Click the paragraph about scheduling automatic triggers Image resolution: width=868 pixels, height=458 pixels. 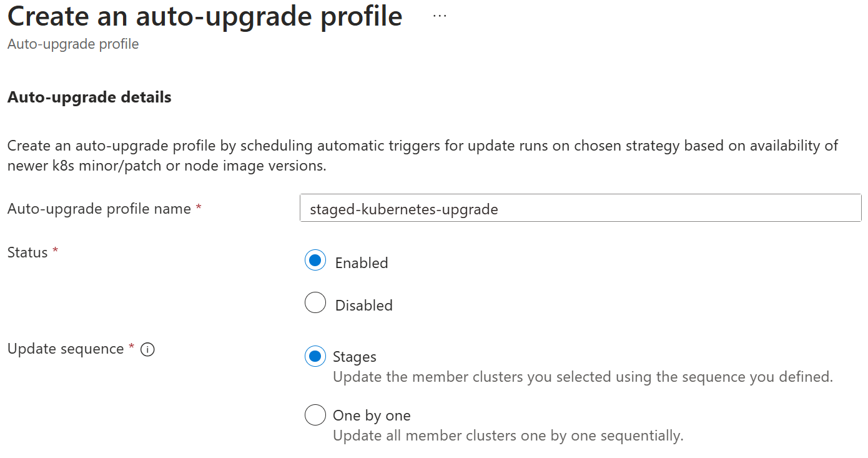422,156
